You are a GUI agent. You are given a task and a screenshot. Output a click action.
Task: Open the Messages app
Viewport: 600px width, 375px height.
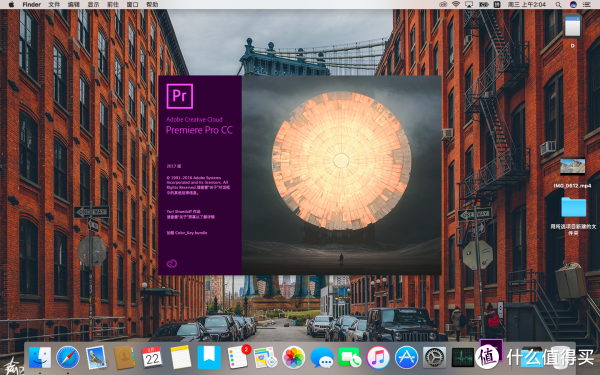pyautogui.click(x=321, y=358)
